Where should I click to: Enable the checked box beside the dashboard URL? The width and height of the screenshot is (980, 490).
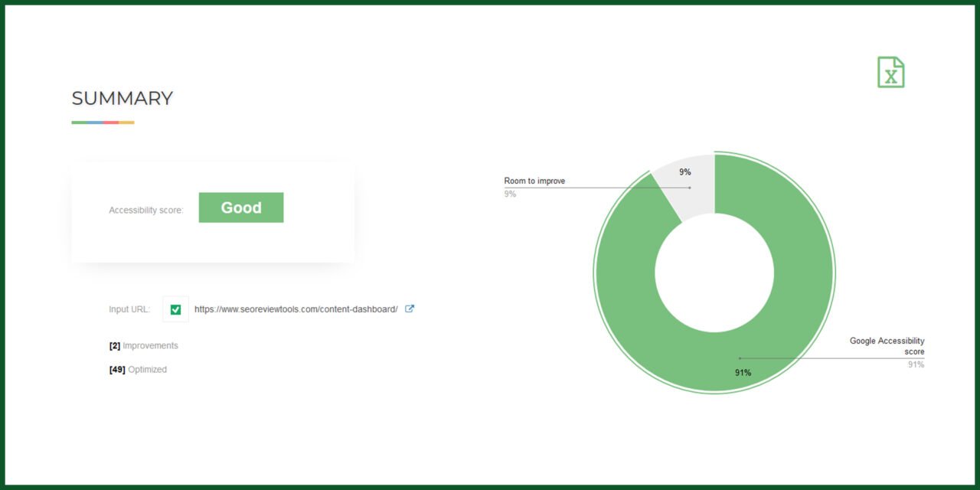pyautogui.click(x=175, y=309)
